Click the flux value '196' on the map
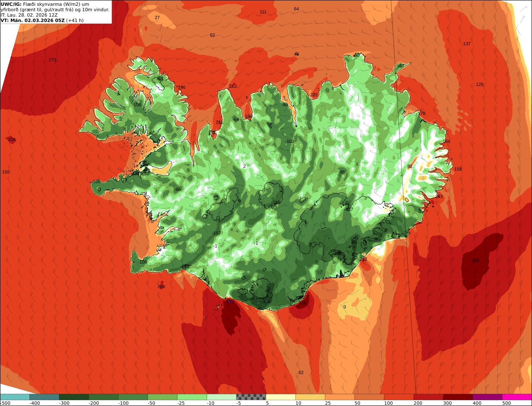532x406 pixels. (x=182, y=87)
